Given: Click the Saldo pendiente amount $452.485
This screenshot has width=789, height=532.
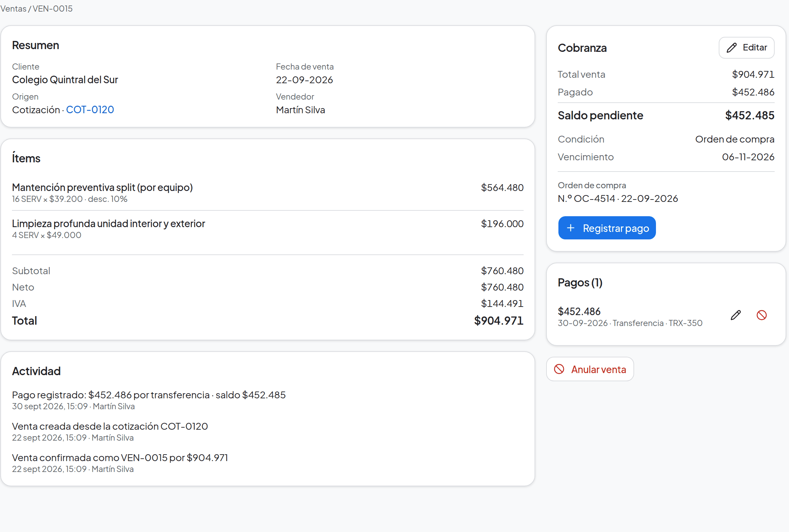Looking at the screenshot, I should tap(750, 115).
